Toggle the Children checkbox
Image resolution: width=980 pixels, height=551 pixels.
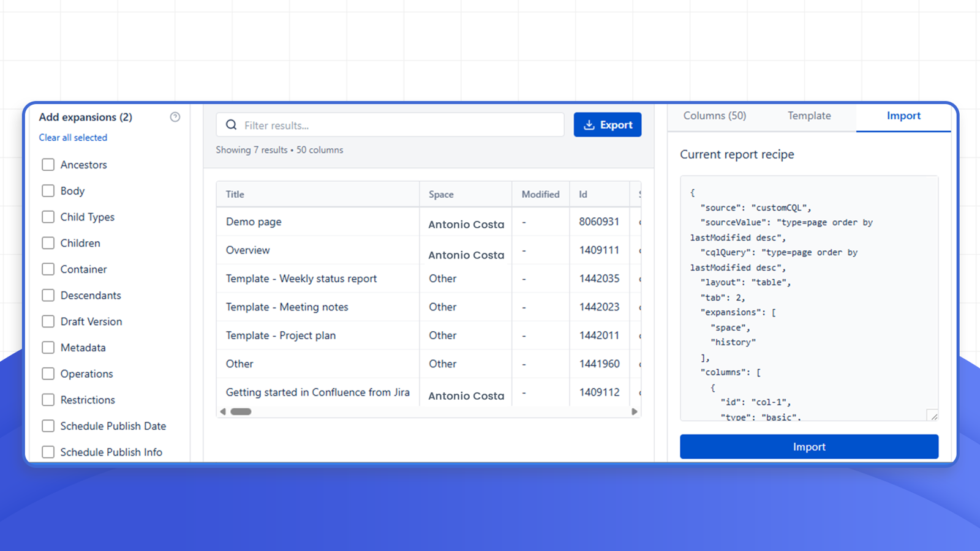click(48, 243)
